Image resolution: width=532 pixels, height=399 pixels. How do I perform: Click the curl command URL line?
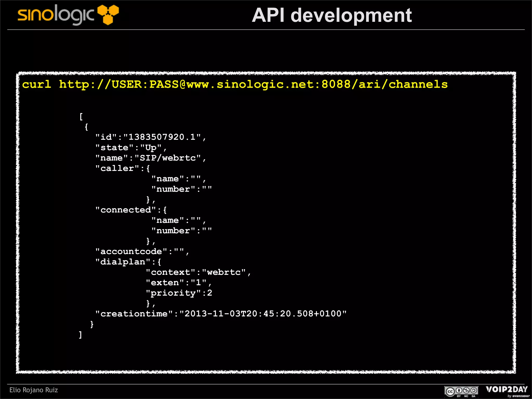pos(235,84)
